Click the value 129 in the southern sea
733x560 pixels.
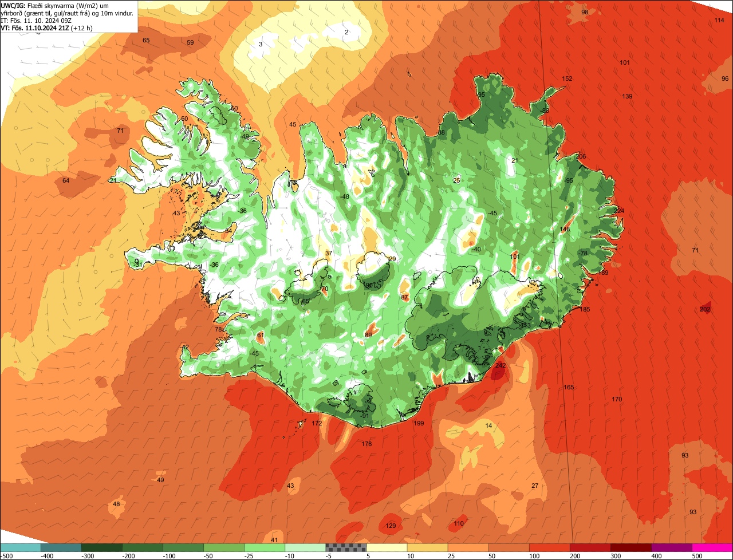pyautogui.click(x=391, y=526)
